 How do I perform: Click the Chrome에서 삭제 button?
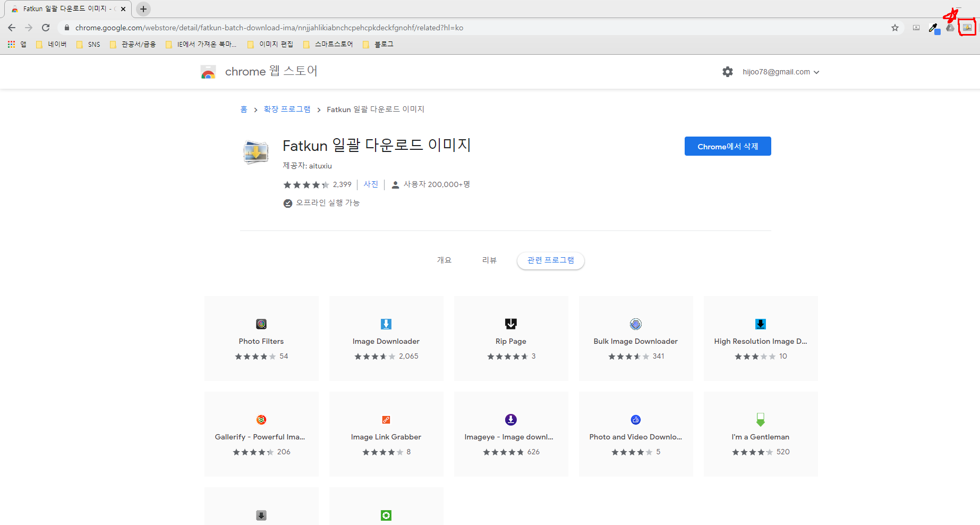[728, 146]
